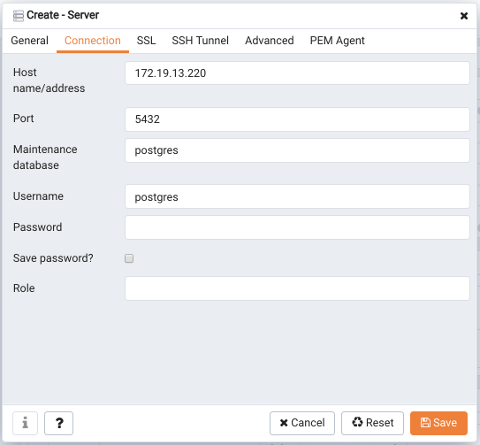
Task: Close the Create - Server dialog
Action: click(x=464, y=16)
